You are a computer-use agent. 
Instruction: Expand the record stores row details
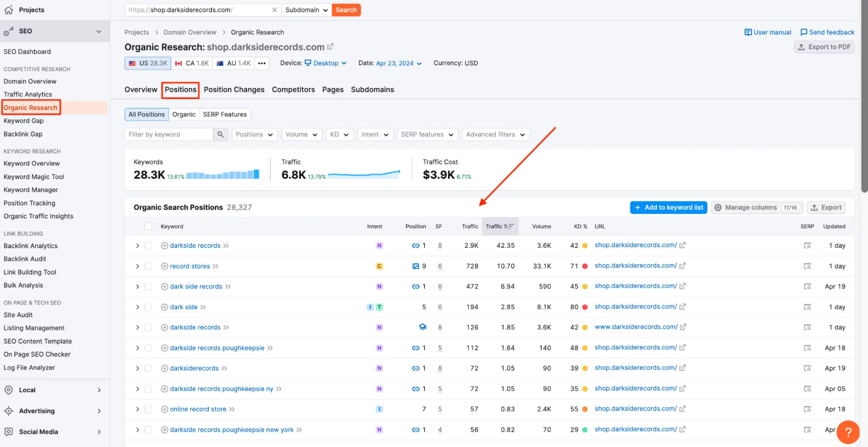click(137, 266)
